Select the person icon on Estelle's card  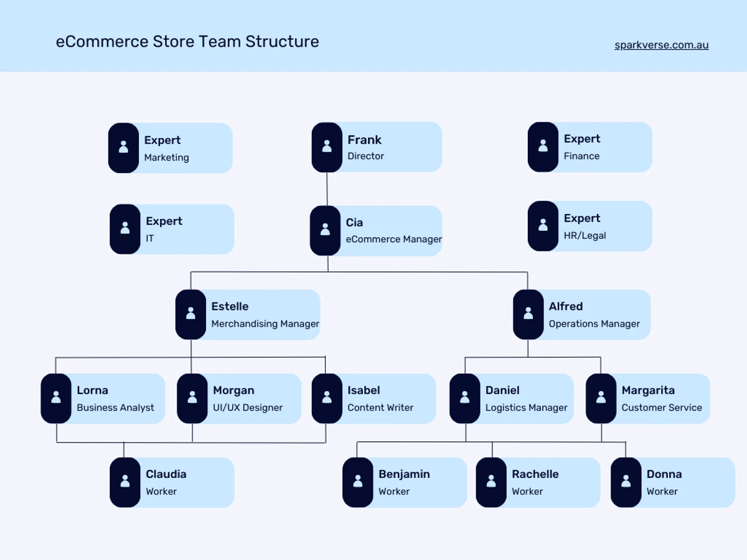(x=190, y=314)
